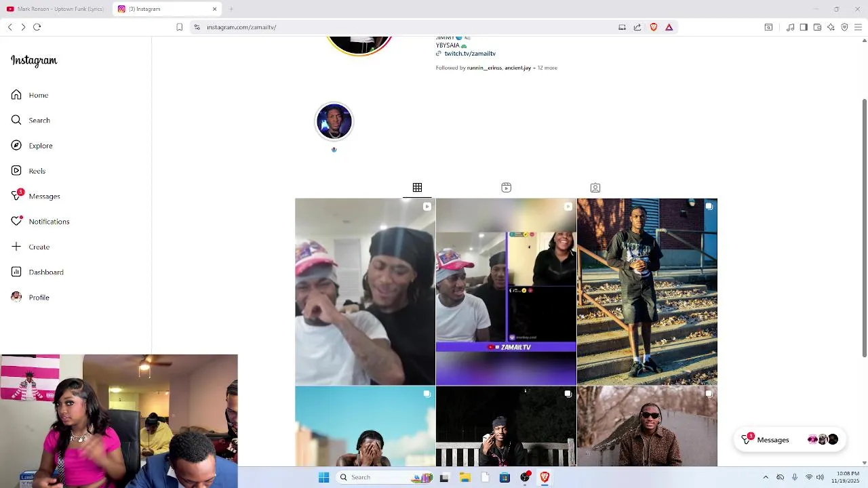
Task: Go back in browser history
Action: pyautogui.click(x=10, y=27)
